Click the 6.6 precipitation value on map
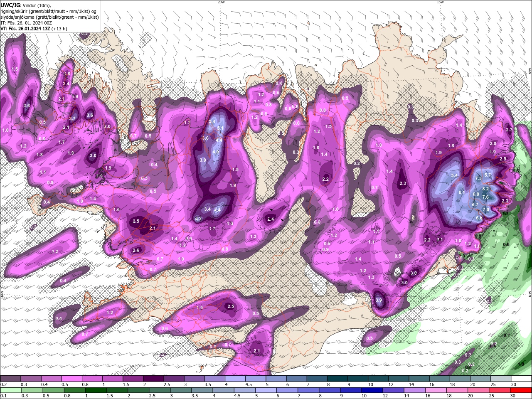The height and width of the screenshot is (399, 532). pyautogui.click(x=479, y=218)
